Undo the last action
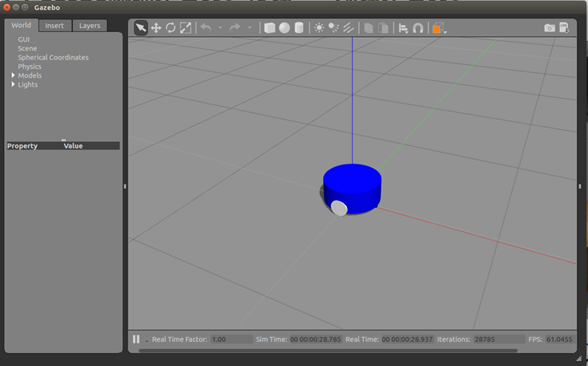The width and height of the screenshot is (588, 366). pos(206,27)
